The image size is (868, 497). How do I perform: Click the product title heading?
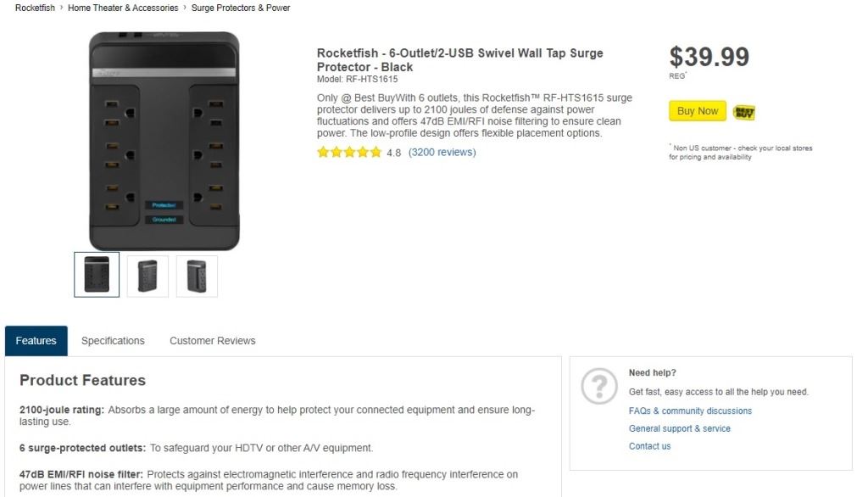click(459, 59)
